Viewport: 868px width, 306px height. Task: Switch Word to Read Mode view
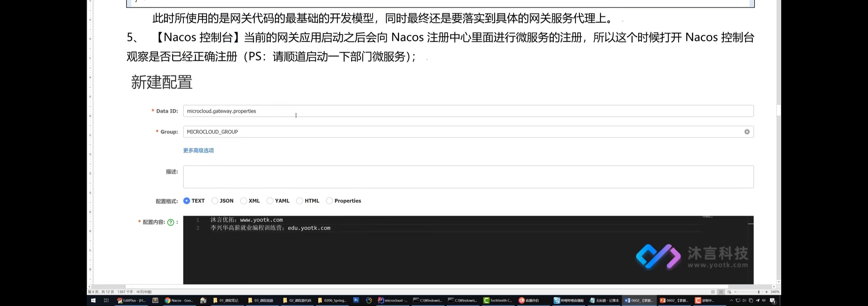pos(713,292)
